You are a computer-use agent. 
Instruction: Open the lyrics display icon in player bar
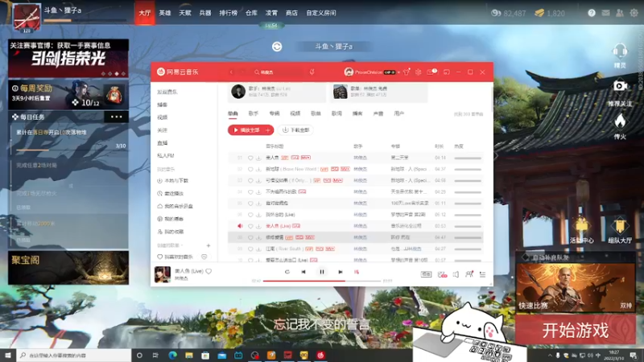point(357,272)
